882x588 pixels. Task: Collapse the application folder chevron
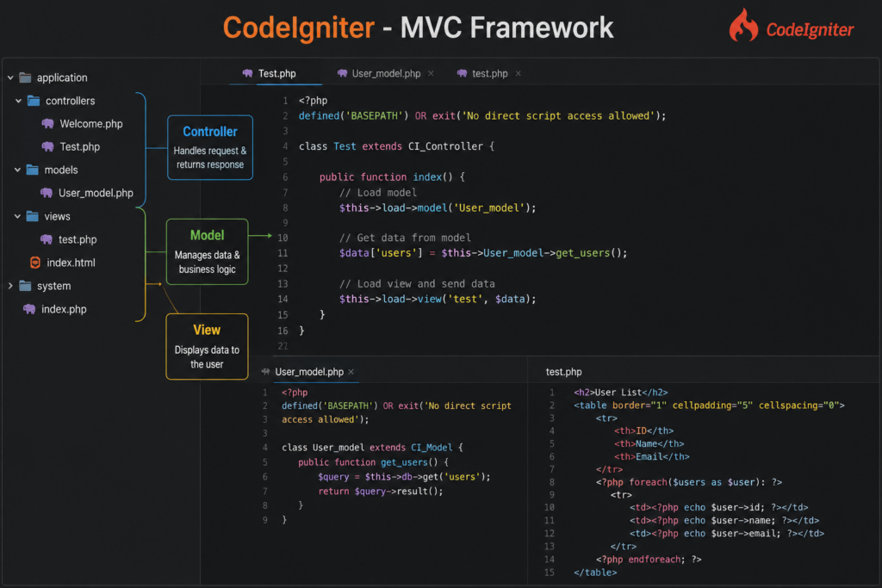click(10, 77)
